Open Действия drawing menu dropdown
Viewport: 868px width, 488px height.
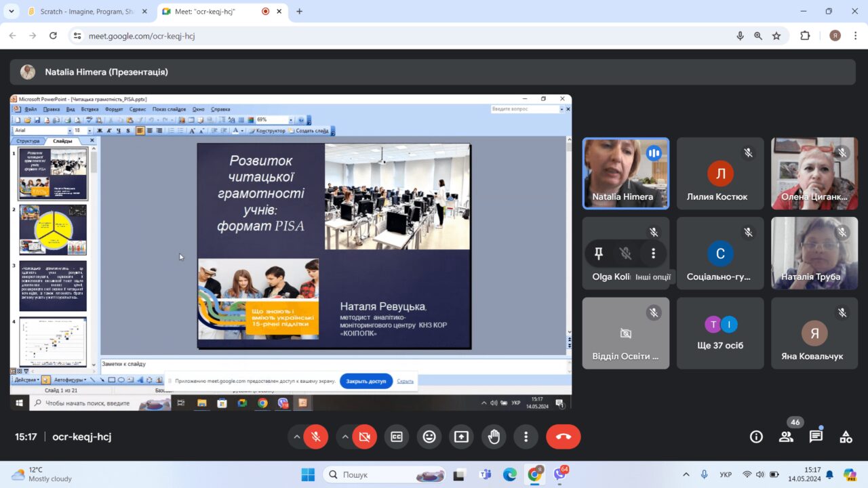point(26,380)
